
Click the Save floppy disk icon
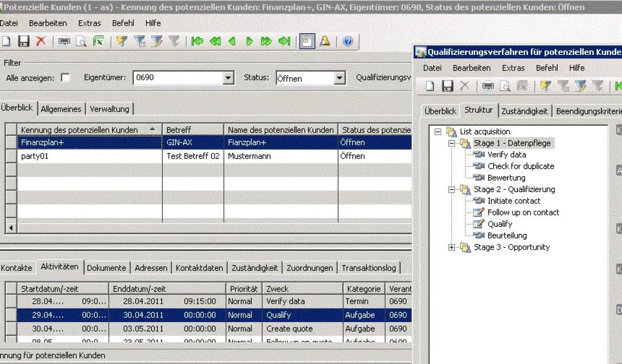pos(23,41)
